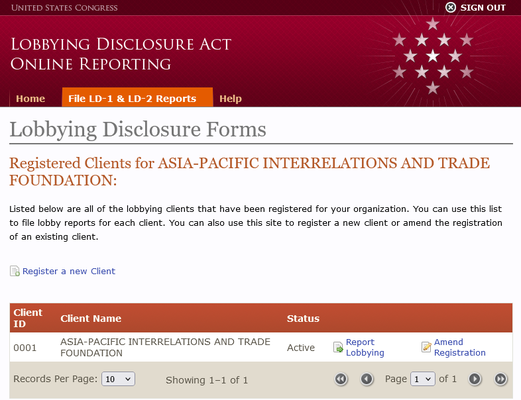
Task: Go to next page with the right arrow
Action: (475, 379)
